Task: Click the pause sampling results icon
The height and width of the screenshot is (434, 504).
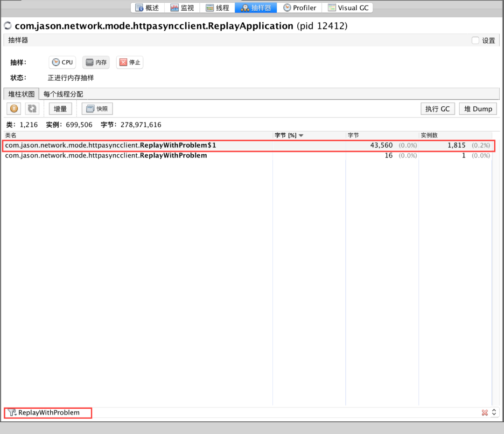Action: pos(14,109)
